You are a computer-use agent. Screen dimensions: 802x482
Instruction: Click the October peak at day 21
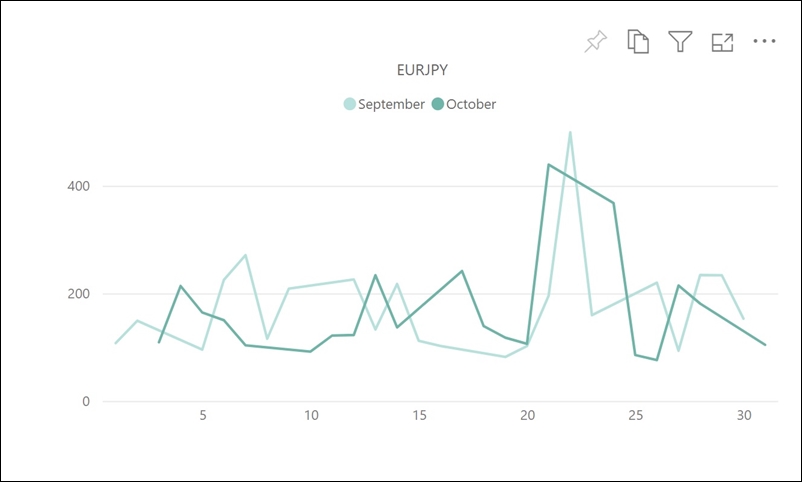click(548, 165)
